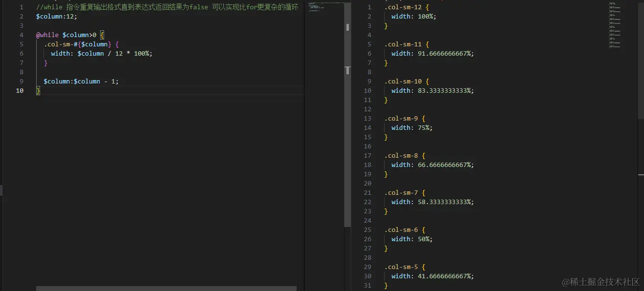Click "width: 66.6666666667%;" value
The height and width of the screenshot is (291, 644).
[x=433, y=165]
